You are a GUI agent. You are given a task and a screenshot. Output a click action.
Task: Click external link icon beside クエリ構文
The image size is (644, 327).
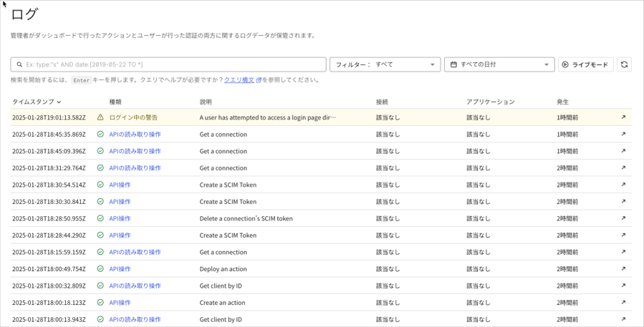pyautogui.click(x=259, y=80)
